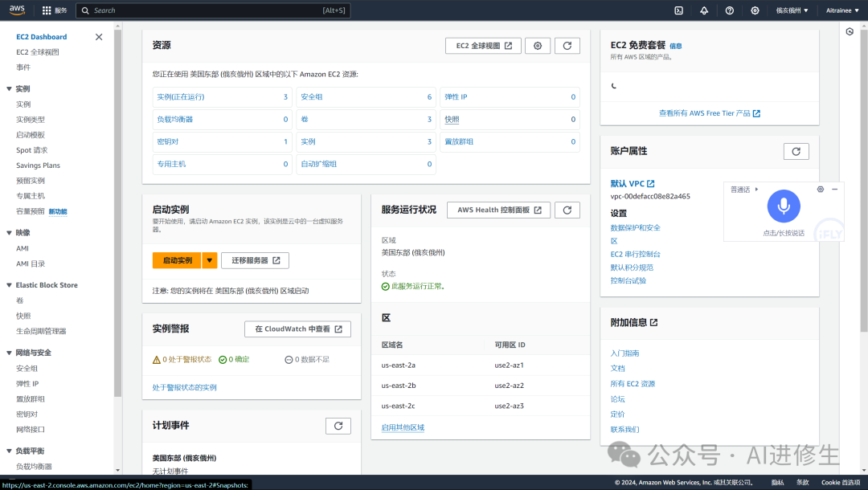Image resolution: width=868 pixels, height=490 pixels.
Task: Open 数据保护和安全 settings link
Action: click(635, 228)
